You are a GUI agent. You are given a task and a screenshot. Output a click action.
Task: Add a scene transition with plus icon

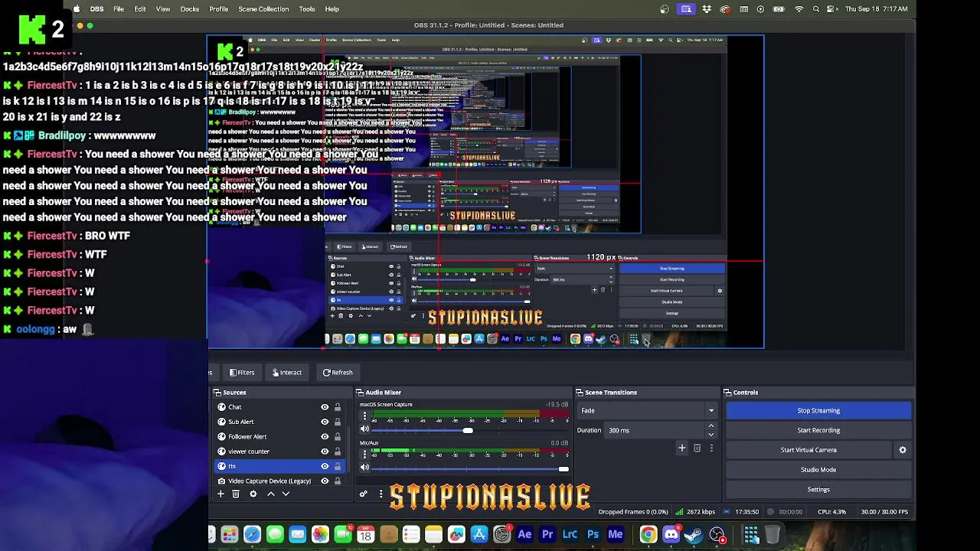pyautogui.click(x=682, y=448)
